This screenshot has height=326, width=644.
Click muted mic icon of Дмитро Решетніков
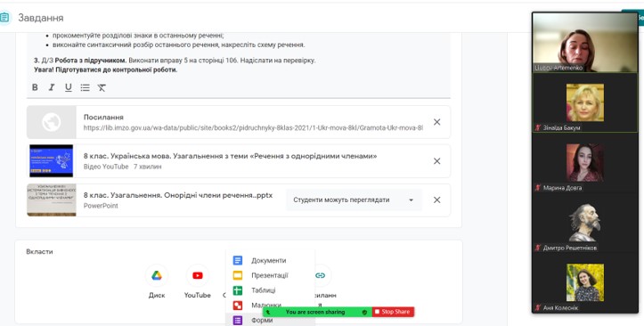538,248
